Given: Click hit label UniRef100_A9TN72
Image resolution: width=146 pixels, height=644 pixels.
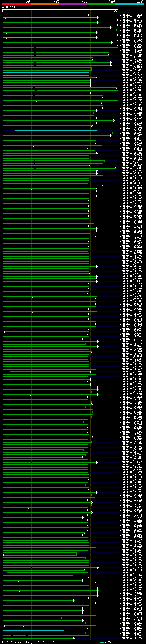Looking at the screenshot, I should click(x=131, y=72).
